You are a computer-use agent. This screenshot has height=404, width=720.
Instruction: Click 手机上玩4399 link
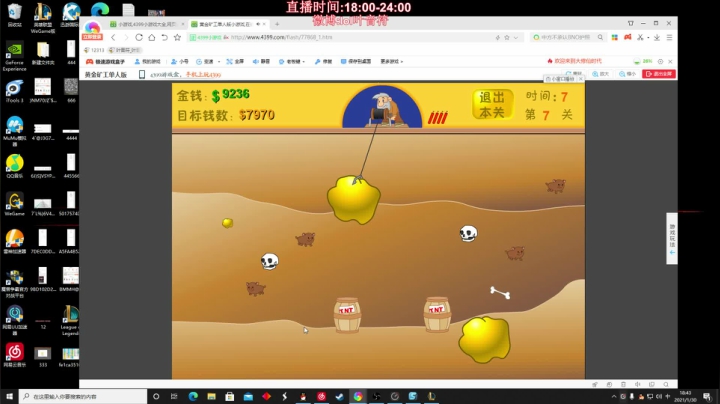tap(203, 75)
